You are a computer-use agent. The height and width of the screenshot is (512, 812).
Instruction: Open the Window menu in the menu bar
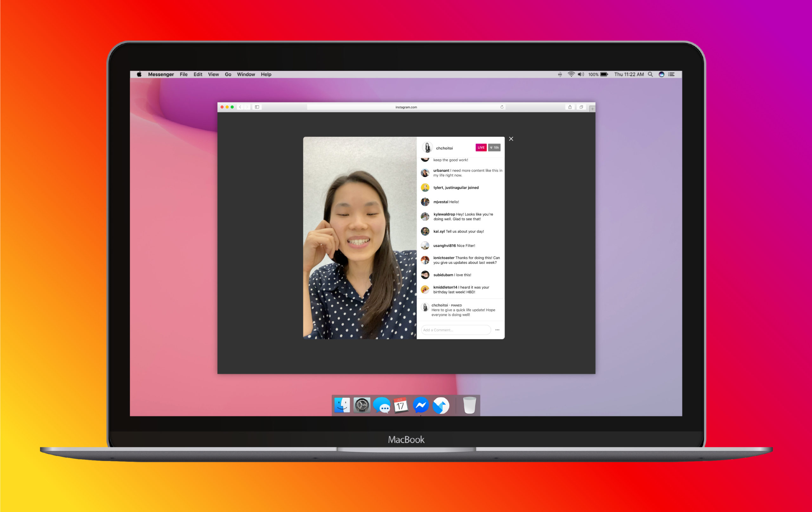[246, 74]
